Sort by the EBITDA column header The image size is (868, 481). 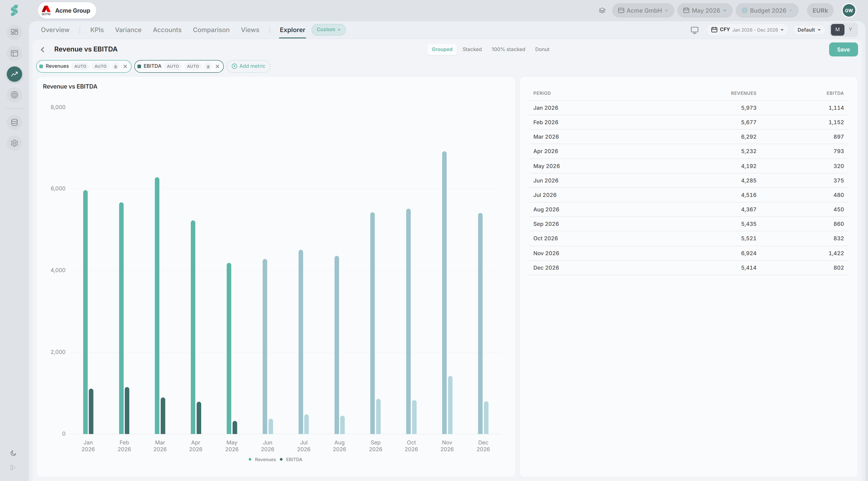(835, 93)
